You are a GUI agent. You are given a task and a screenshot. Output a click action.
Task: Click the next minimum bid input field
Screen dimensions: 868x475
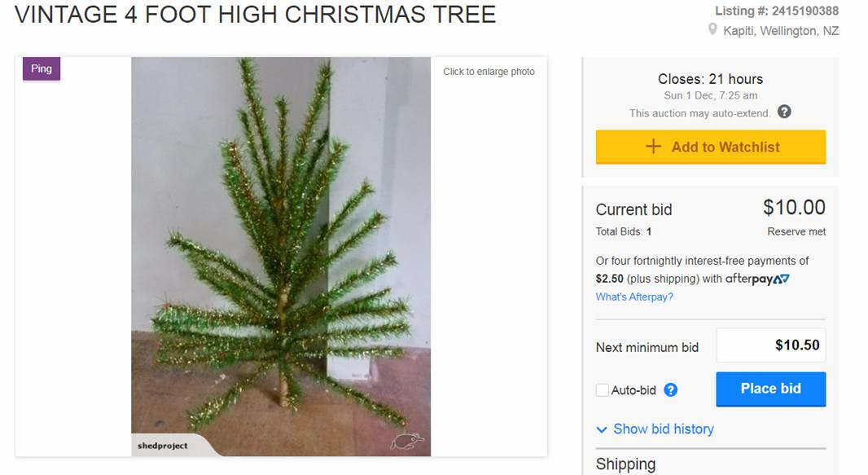pyautogui.click(x=770, y=345)
